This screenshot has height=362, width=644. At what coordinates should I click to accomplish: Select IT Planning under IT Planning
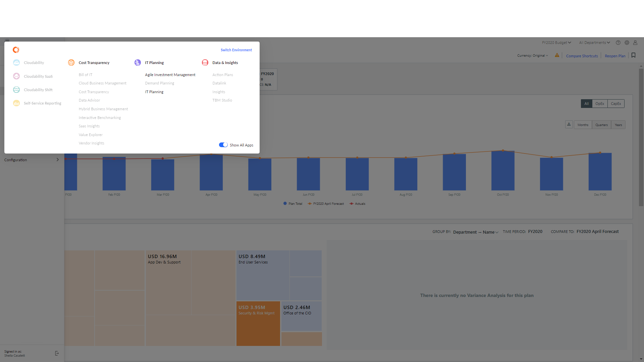point(154,92)
